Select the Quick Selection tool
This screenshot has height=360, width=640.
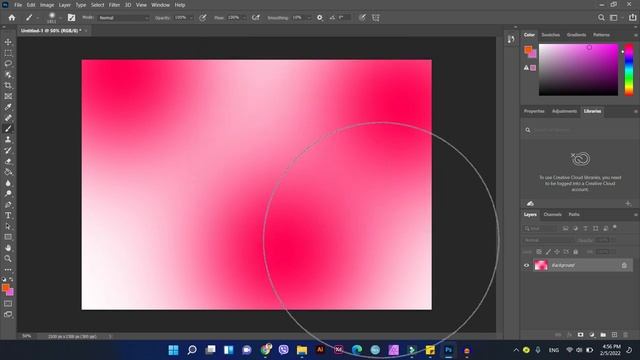click(x=8, y=75)
